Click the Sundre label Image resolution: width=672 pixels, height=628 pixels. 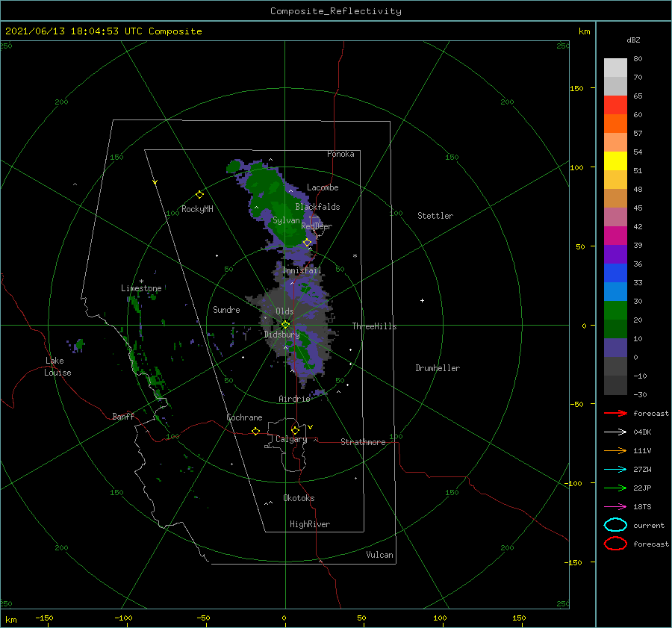point(226,309)
